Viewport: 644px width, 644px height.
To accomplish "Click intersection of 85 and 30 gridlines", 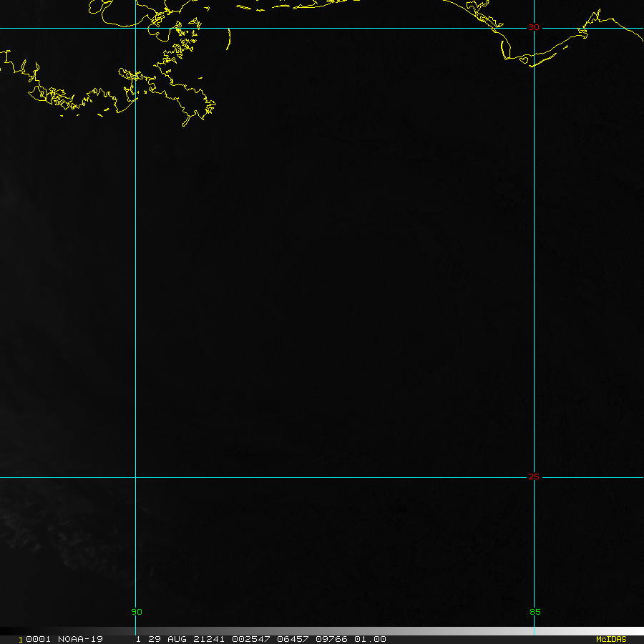I will click(534, 29).
